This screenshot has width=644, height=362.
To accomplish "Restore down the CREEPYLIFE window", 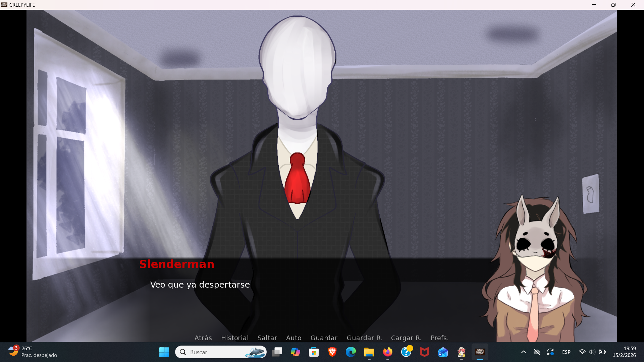I will [613, 5].
